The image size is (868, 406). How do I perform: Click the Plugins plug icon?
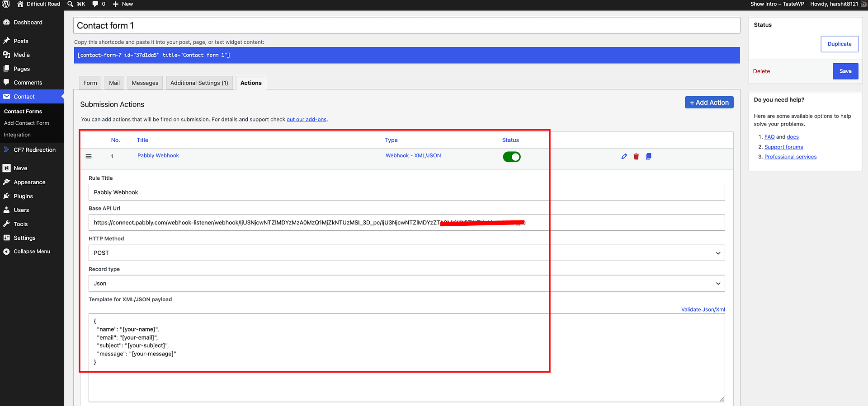click(x=7, y=196)
